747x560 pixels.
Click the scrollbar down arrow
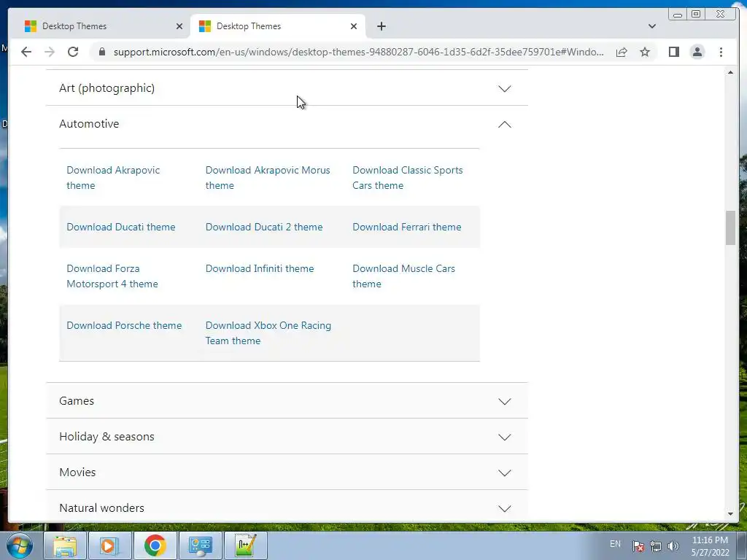point(730,514)
